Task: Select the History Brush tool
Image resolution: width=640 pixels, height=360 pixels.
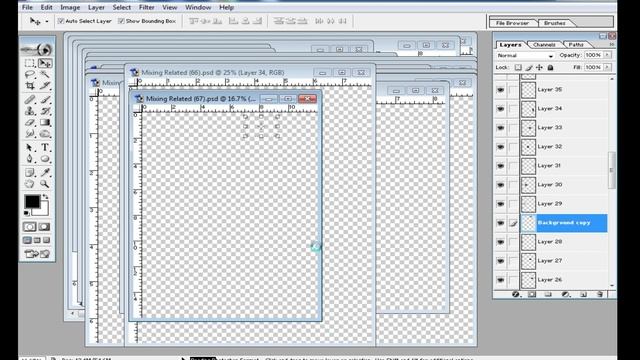Action: (45, 111)
